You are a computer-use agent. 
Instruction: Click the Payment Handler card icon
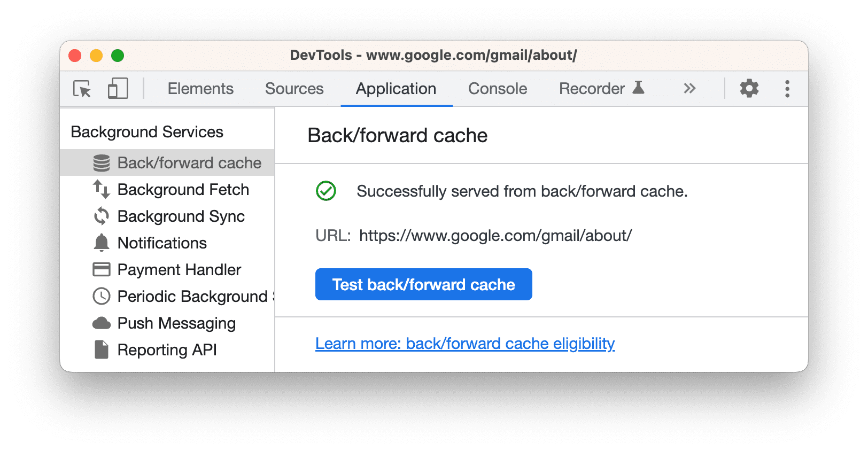[101, 270]
